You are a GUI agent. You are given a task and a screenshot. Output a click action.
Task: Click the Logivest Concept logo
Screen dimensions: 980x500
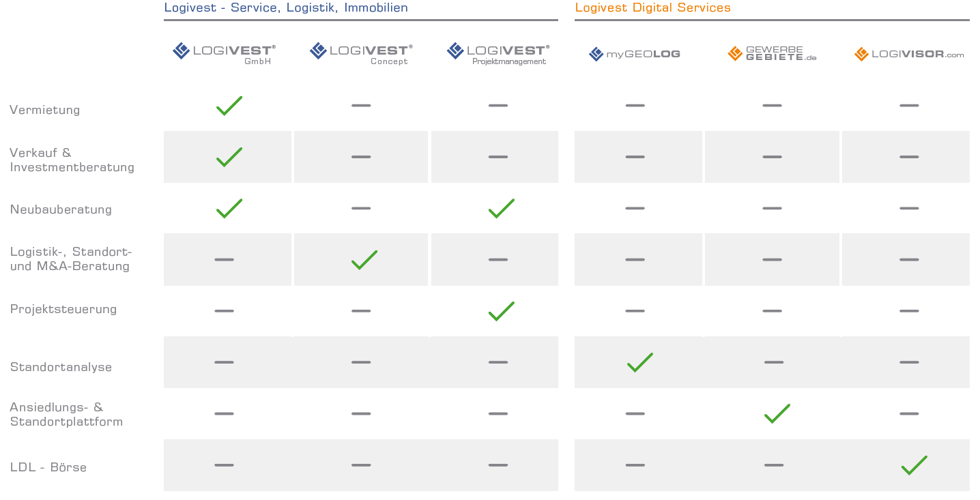click(361, 53)
